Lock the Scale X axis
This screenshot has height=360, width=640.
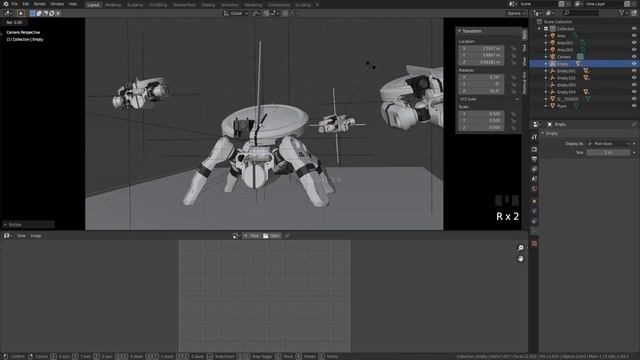(x=513, y=114)
